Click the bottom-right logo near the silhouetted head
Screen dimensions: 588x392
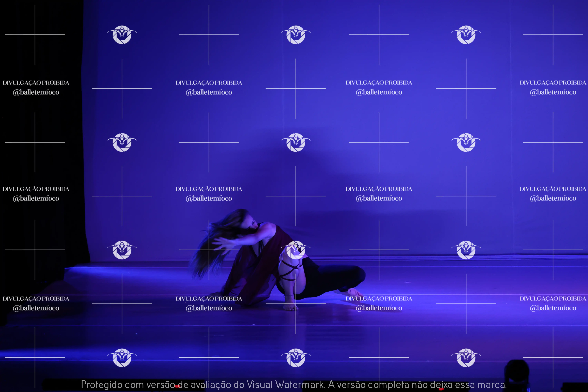[x=466, y=358]
